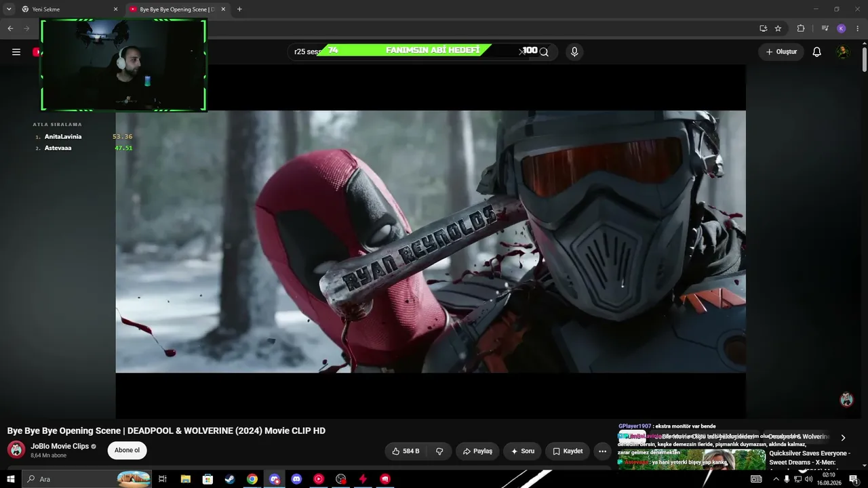Show hidden system tray icons
The height and width of the screenshot is (488, 868).
(776, 479)
